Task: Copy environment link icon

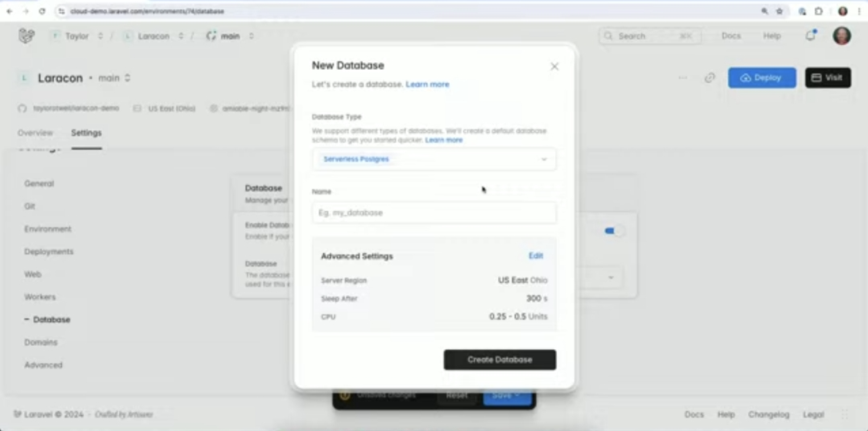Action: (709, 78)
